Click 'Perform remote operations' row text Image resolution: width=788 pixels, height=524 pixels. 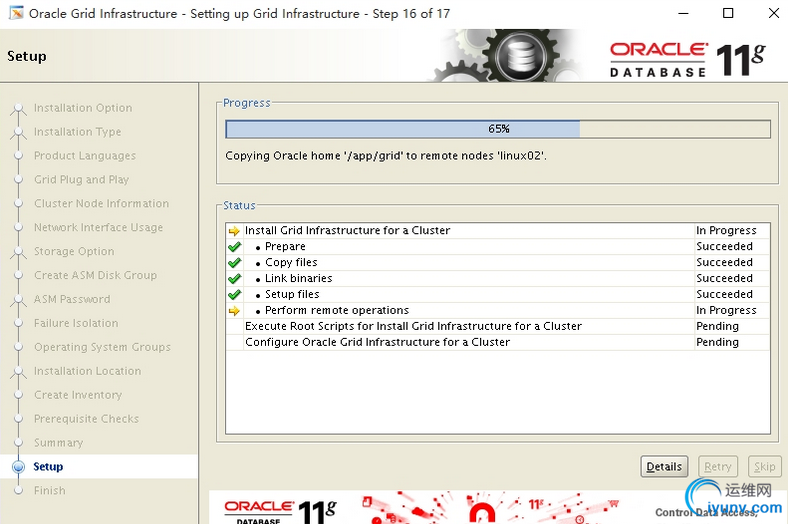(337, 310)
